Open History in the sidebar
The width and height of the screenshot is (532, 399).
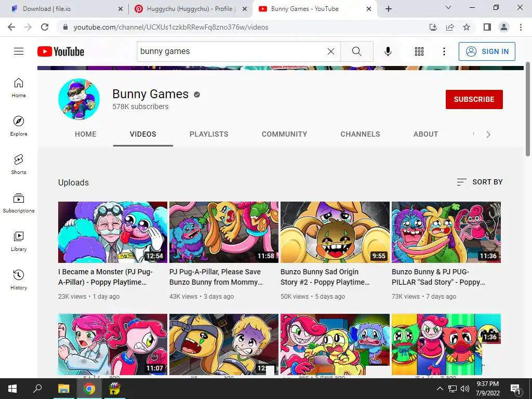(19, 280)
